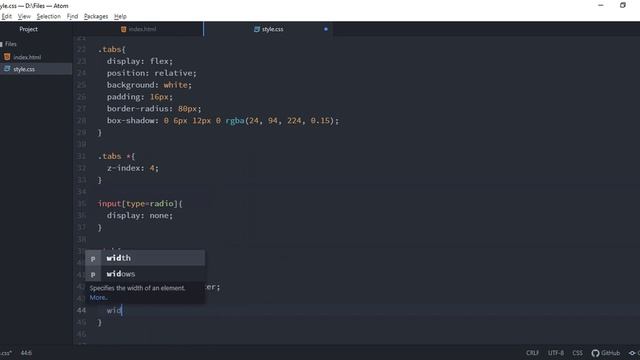Click the 'z-index: 4;' declaration
The width and height of the screenshot is (640, 360).
tap(133, 168)
